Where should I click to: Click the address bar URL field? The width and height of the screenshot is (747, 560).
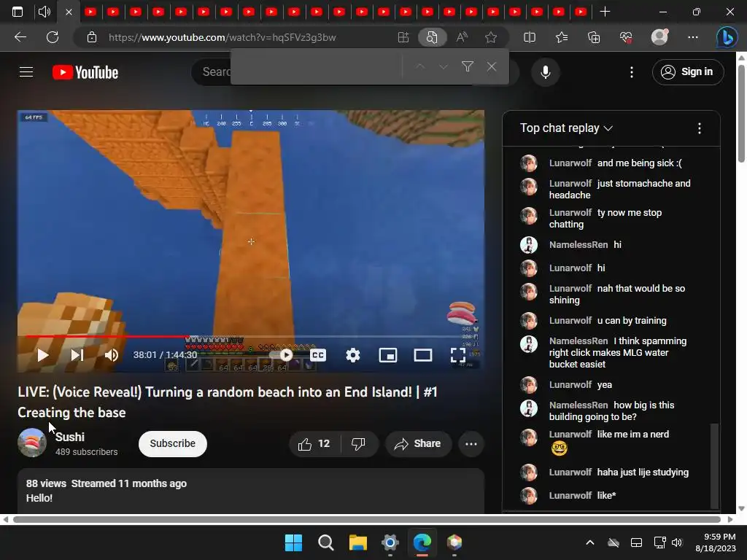(x=222, y=37)
